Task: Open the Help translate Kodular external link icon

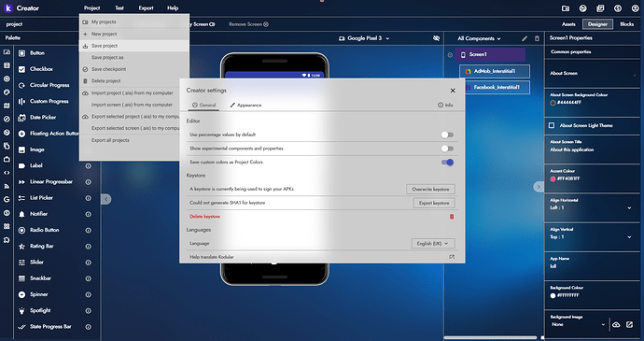Action: [452, 257]
